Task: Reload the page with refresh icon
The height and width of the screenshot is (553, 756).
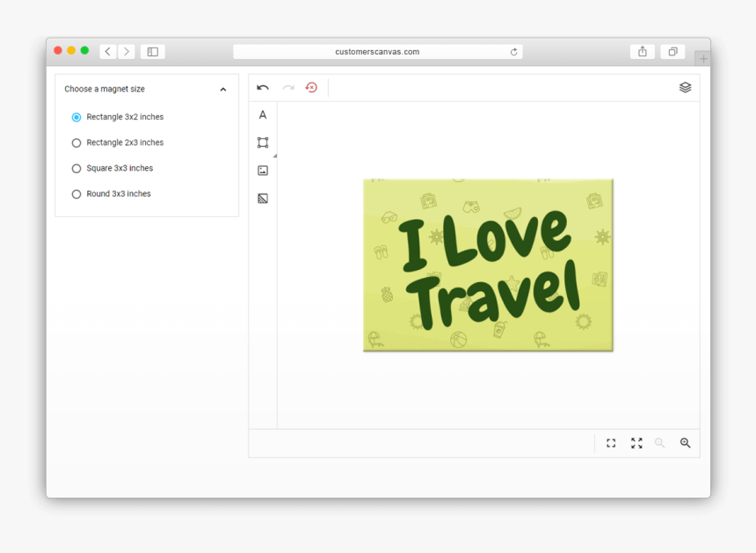Action: tap(514, 52)
